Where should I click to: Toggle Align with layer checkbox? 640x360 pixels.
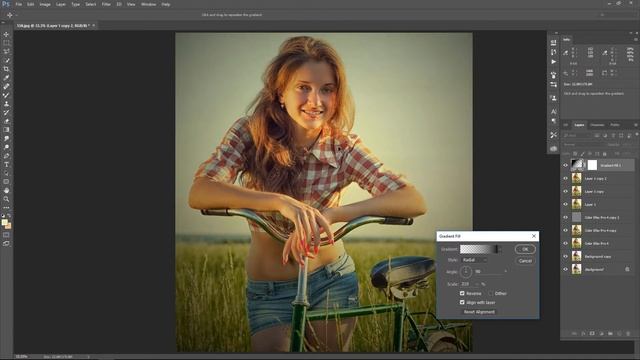point(462,302)
